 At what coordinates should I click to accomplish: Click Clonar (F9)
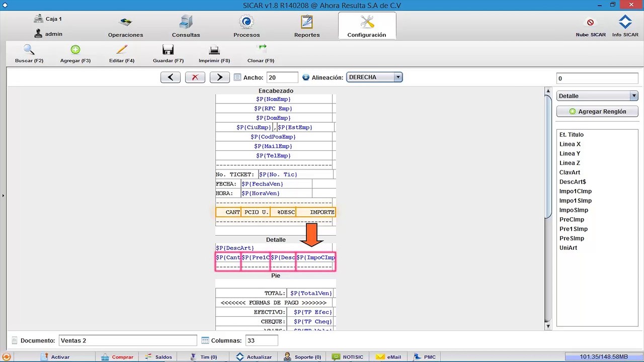(261, 54)
